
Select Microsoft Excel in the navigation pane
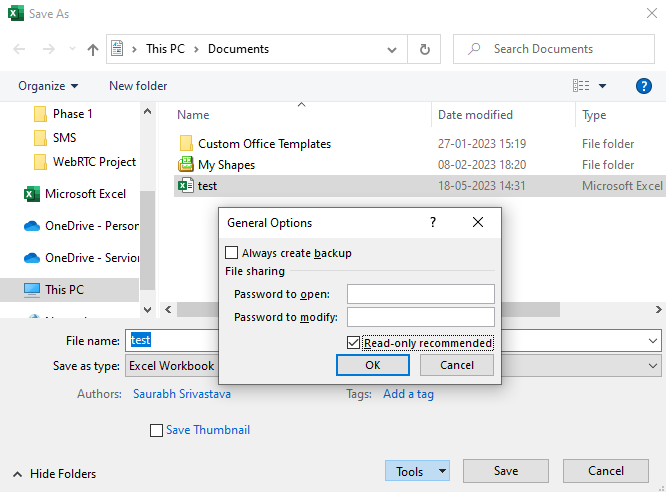coord(75,194)
